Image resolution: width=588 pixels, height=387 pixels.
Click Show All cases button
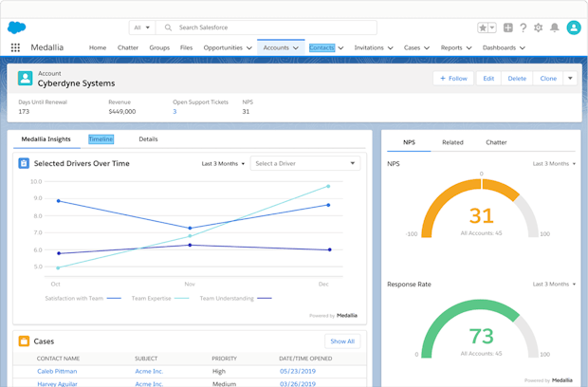coord(342,341)
